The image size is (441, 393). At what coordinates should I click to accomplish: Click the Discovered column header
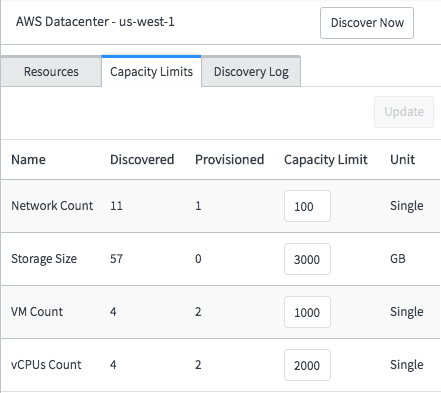(142, 160)
